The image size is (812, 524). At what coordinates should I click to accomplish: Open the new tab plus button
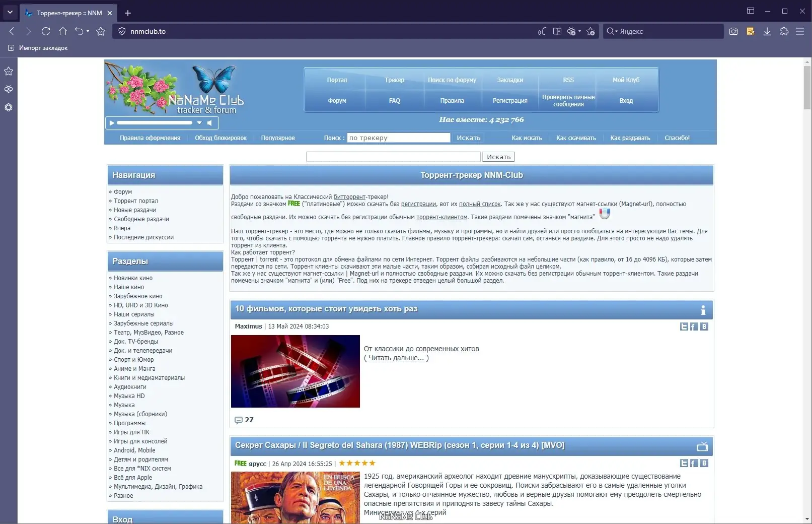[x=128, y=13]
